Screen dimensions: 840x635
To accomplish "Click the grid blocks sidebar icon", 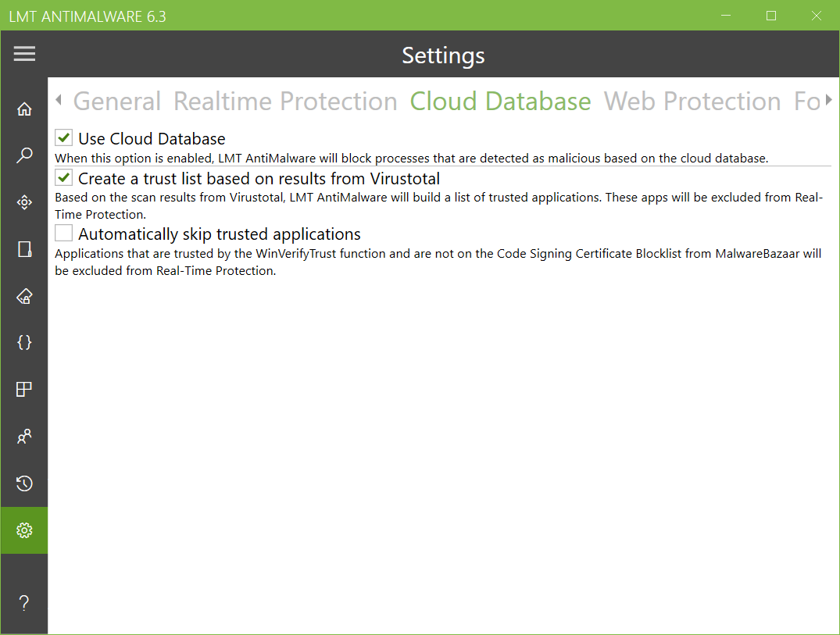I will (24, 389).
